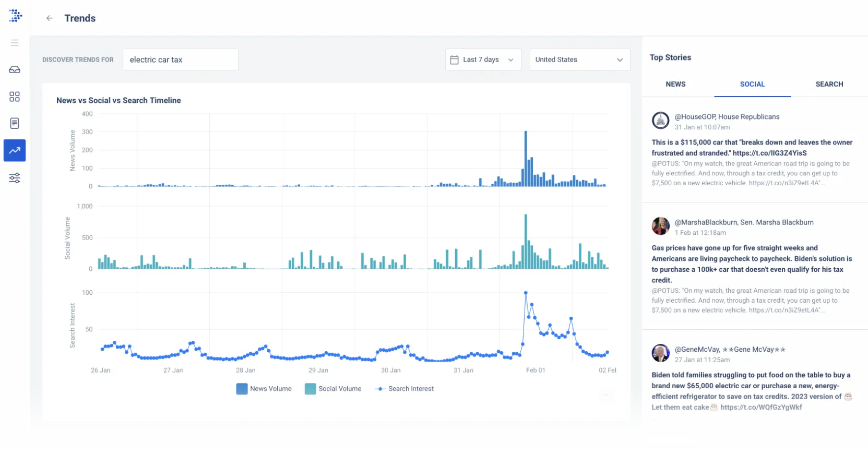868x454 pixels.
Task: Toggle News Volume legend swatch
Action: [x=242, y=389]
